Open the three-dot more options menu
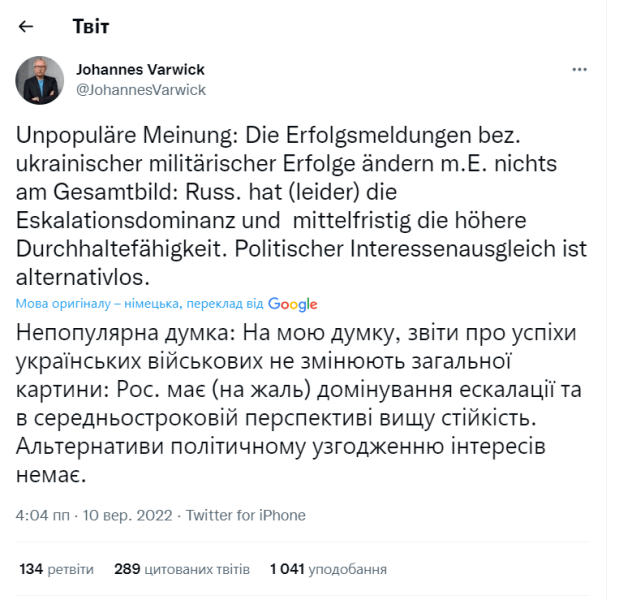 click(x=579, y=70)
